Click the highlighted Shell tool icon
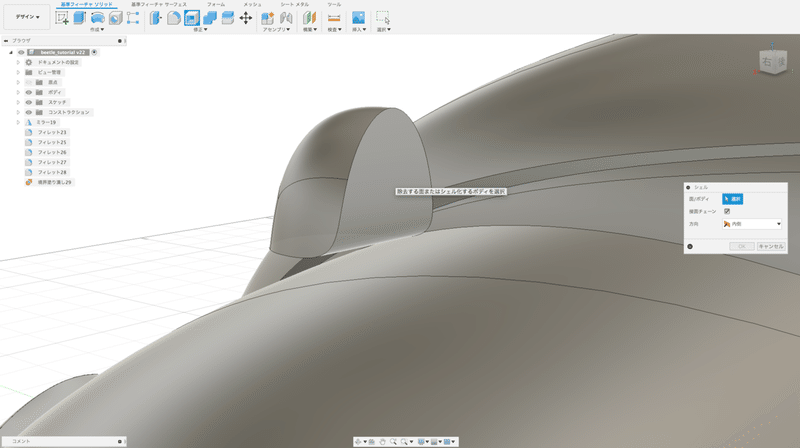The width and height of the screenshot is (800, 448). [192, 18]
